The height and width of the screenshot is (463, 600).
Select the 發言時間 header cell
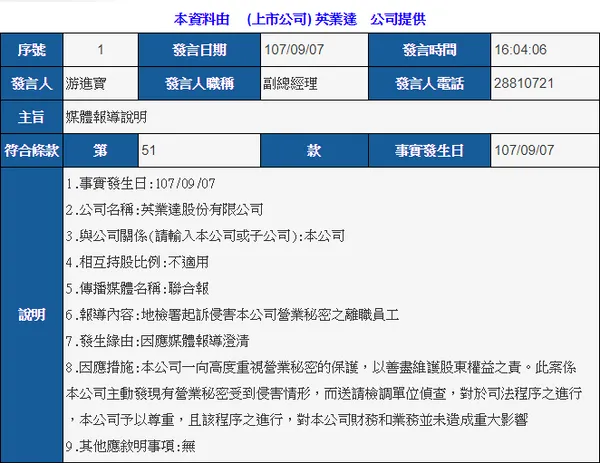(429, 50)
